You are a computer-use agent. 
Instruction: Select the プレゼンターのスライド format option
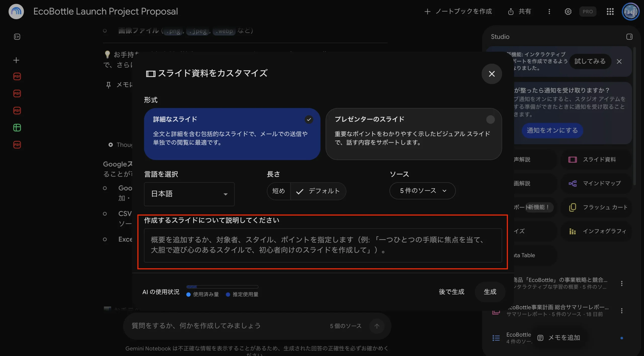click(414, 134)
